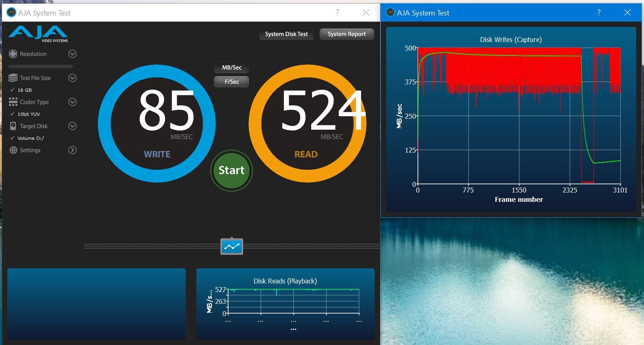The height and width of the screenshot is (345, 644).
Task: Expand the Codec Type dropdown
Action: 73,102
